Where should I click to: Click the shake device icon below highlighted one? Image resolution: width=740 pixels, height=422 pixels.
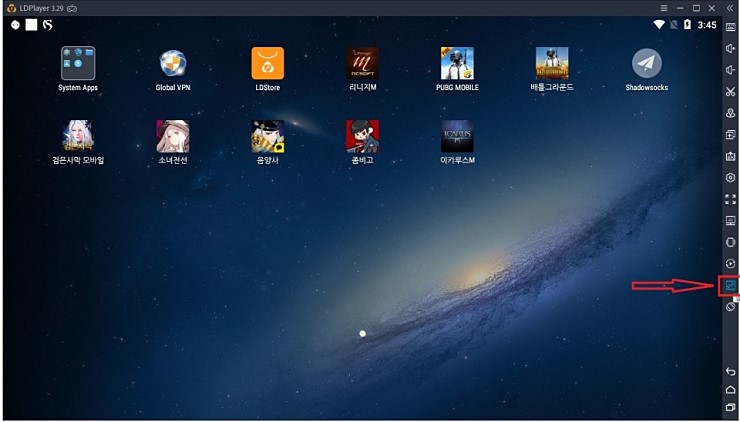(x=730, y=307)
